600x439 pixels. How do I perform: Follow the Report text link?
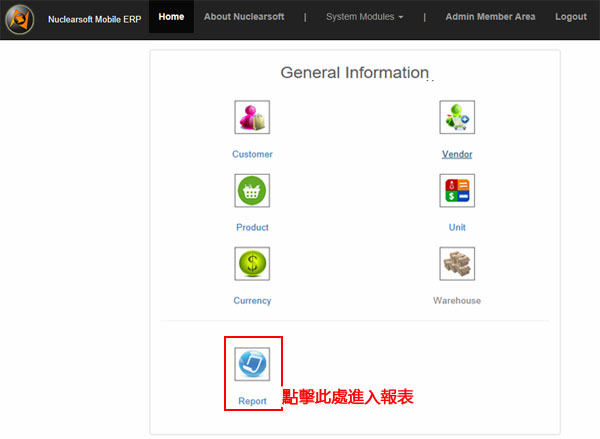(x=252, y=401)
